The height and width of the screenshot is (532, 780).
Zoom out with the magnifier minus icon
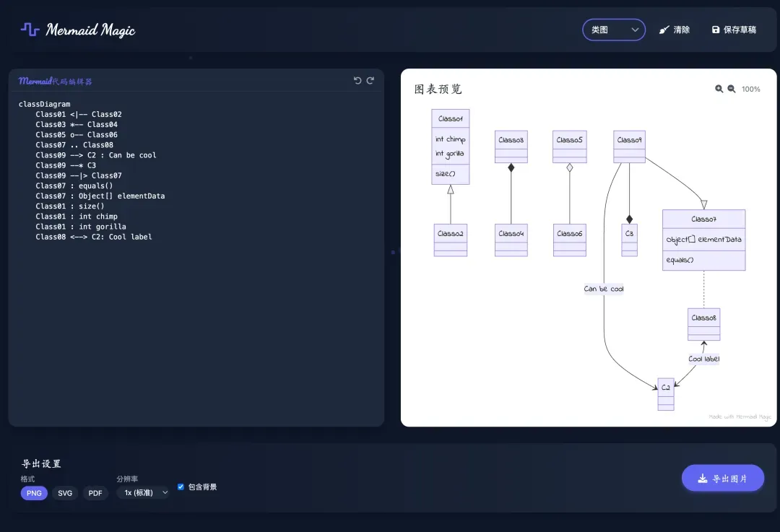[x=731, y=89]
